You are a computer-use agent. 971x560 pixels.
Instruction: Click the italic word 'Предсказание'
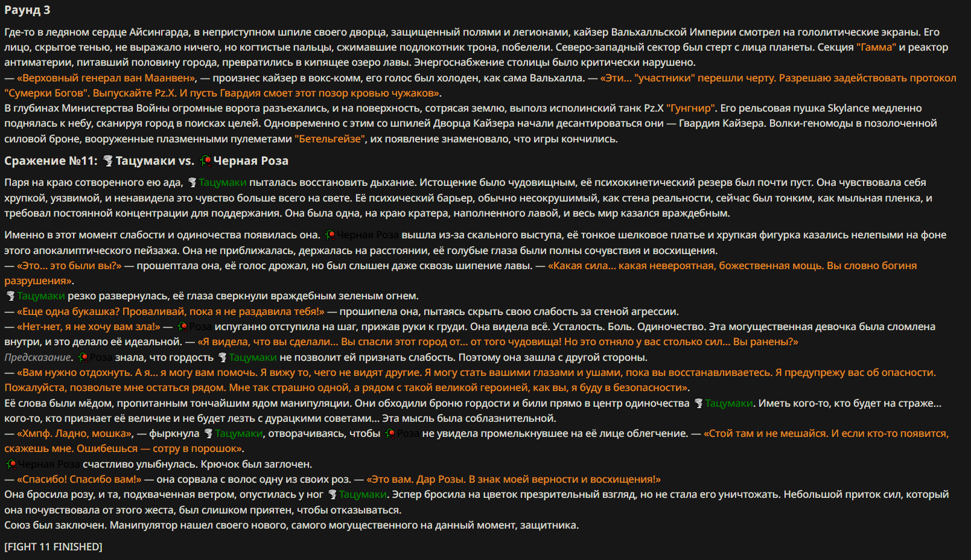point(37,357)
